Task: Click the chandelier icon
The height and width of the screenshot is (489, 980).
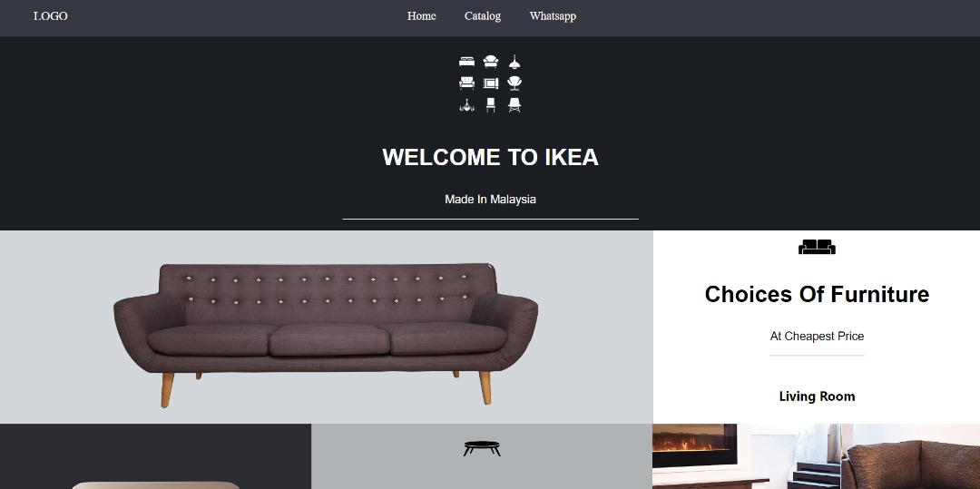Action: pyautogui.click(x=467, y=105)
